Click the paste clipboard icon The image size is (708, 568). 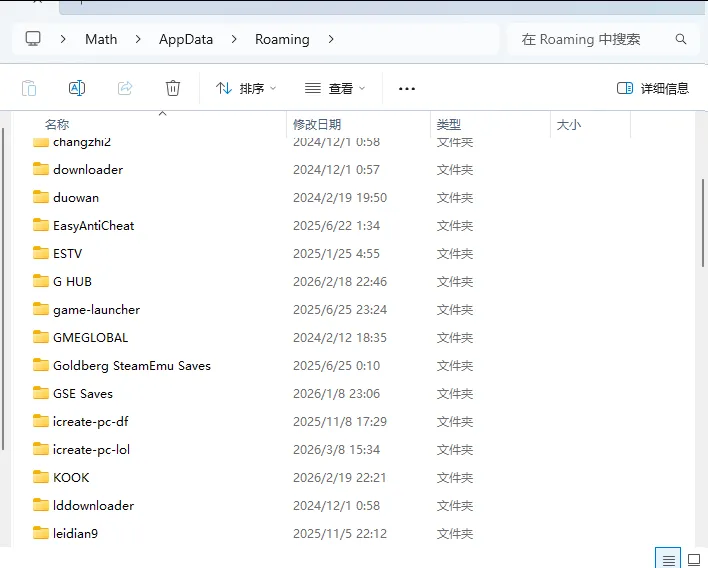pos(29,88)
